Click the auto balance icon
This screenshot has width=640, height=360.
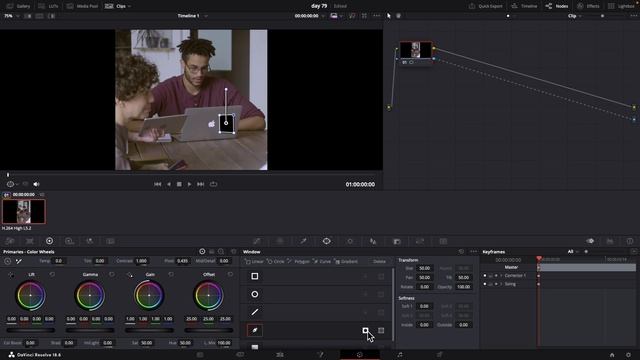pos(7,261)
